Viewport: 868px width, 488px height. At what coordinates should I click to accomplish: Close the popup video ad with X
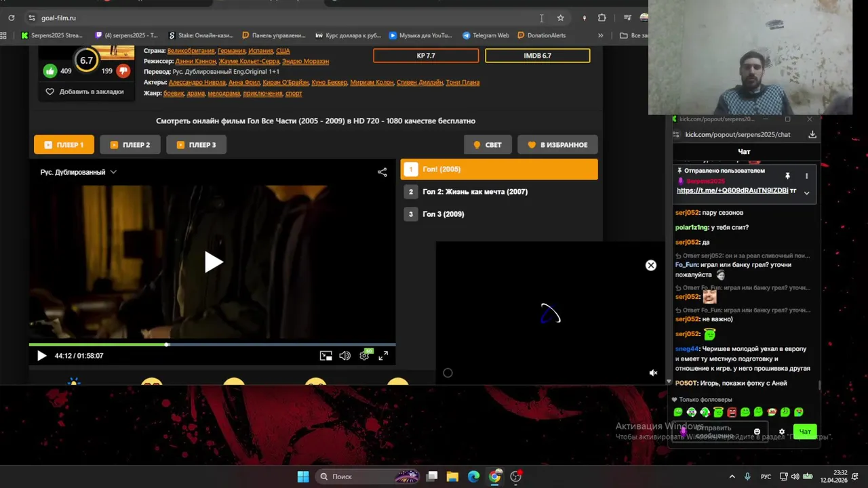tap(651, 266)
